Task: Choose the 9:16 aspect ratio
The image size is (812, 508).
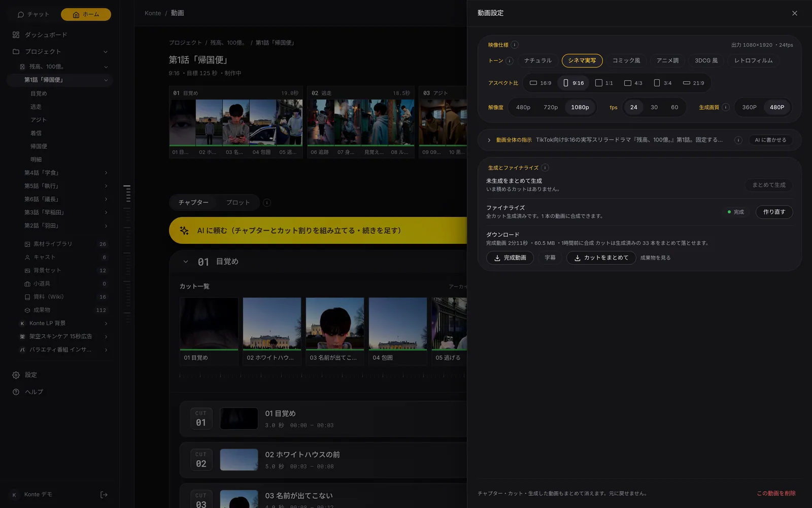Action: (573, 83)
